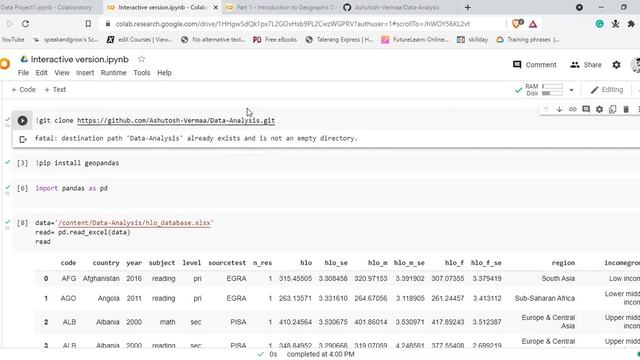Click the Colab logo
The width and height of the screenshot is (640, 360).
point(5,64)
